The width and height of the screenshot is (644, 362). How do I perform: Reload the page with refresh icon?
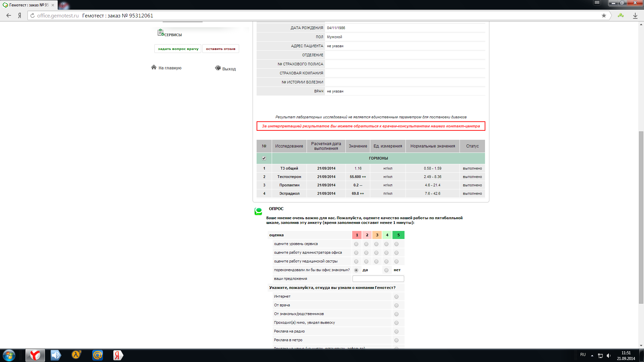[33, 15]
